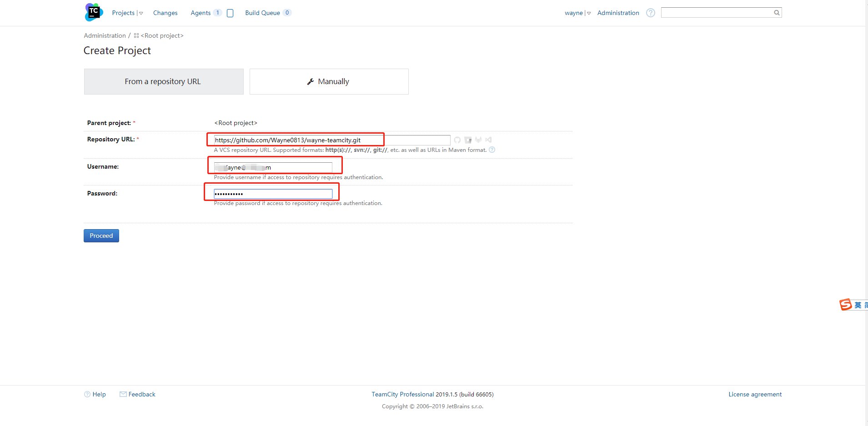Image resolution: width=868 pixels, height=426 pixels.
Task: Click the Create Project heading
Action: point(117,50)
